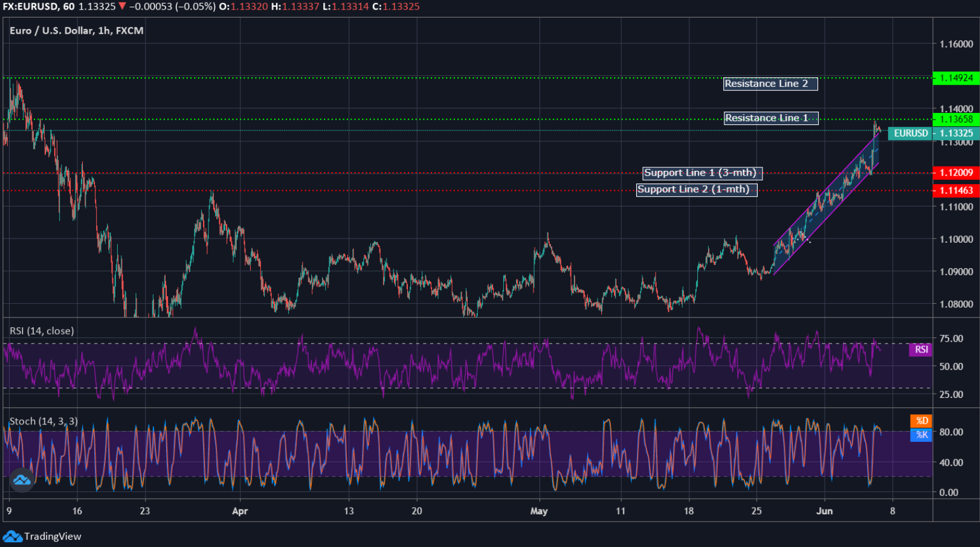Open TradingView via its wordmark link
Image resolution: width=980 pixels, height=547 pixels.
pyautogui.click(x=54, y=536)
